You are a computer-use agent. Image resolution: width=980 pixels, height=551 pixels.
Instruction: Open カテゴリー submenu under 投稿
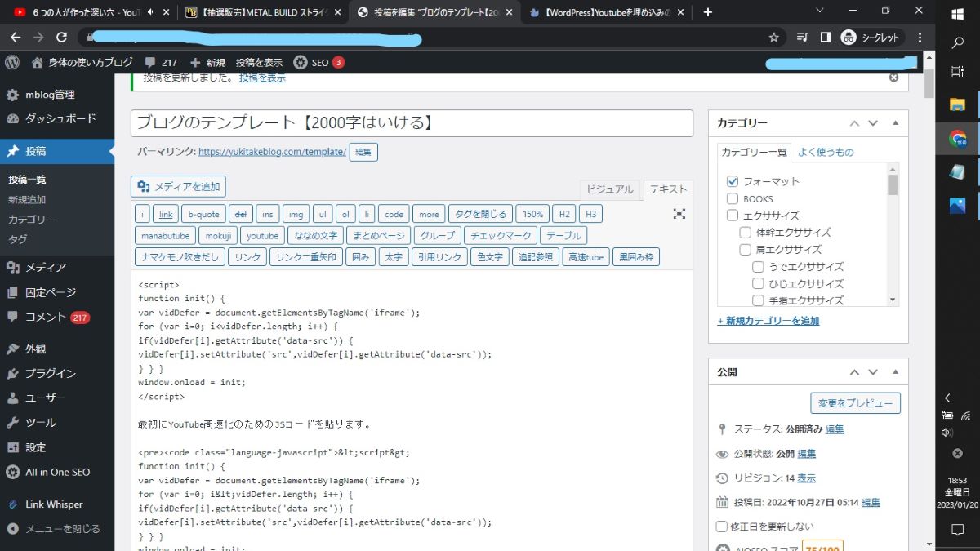pos(32,220)
